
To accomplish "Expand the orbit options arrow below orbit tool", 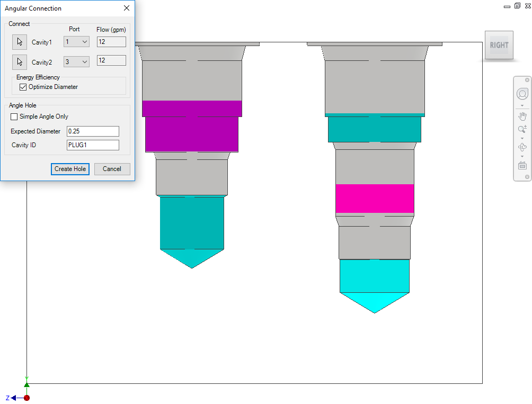I will pyautogui.click(x=522, y=156).
